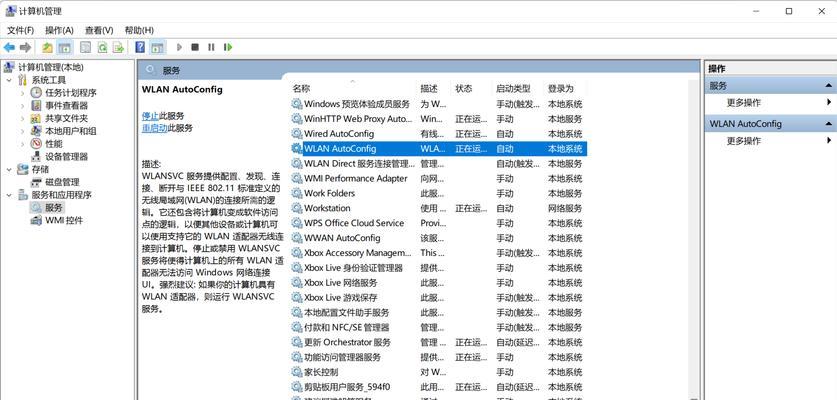
Task: Click the gear icon of Wired AutoConfig
Action: 297,134
